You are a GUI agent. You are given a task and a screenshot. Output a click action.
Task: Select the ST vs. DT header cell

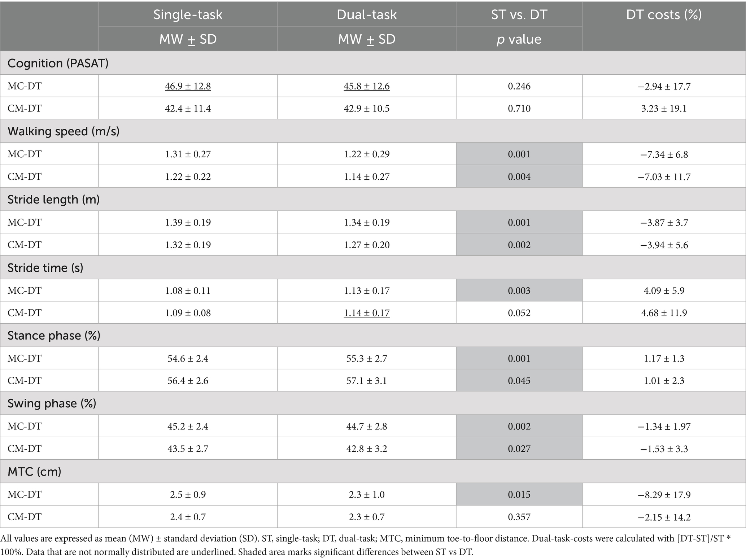(519, 14)
